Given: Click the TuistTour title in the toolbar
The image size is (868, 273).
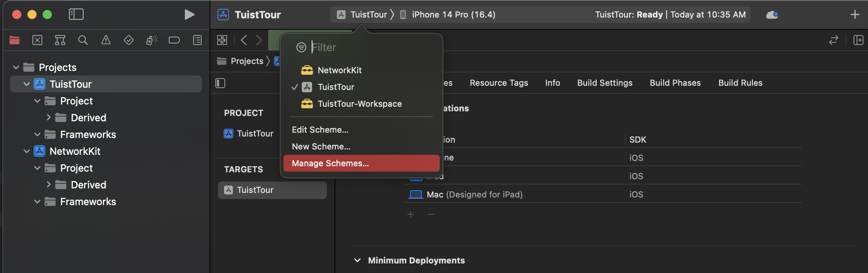Looking at the screenshot, I should pos(258,14).
